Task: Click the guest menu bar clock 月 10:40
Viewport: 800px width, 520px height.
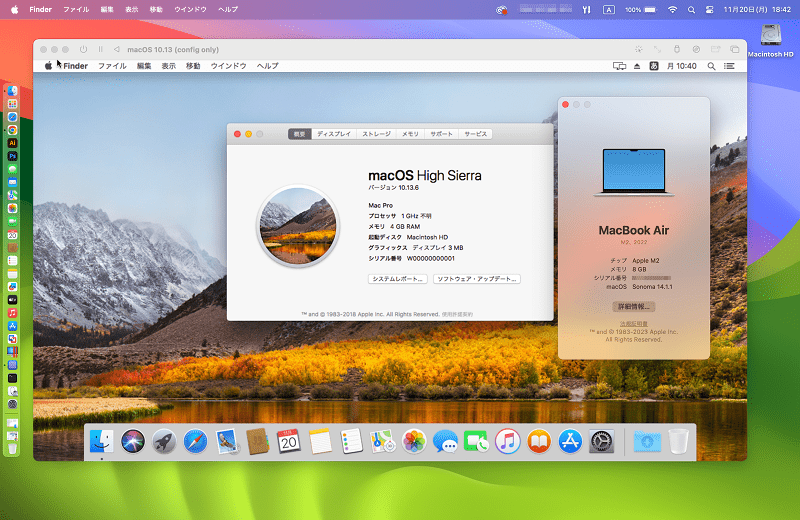Action: pyautogui.click(x=682, y=66)
